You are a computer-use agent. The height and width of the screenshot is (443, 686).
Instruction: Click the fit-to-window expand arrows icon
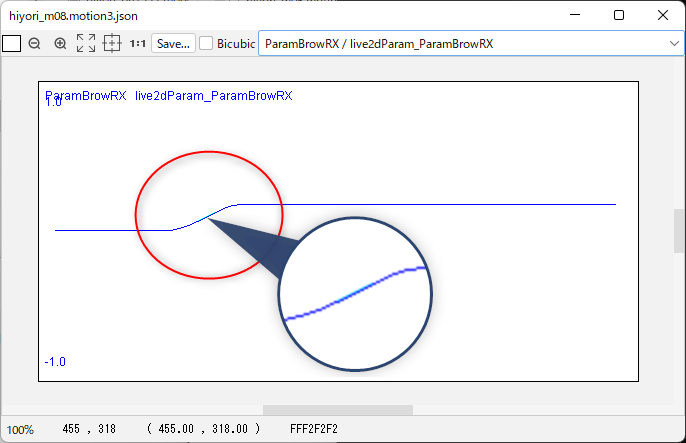86,44
